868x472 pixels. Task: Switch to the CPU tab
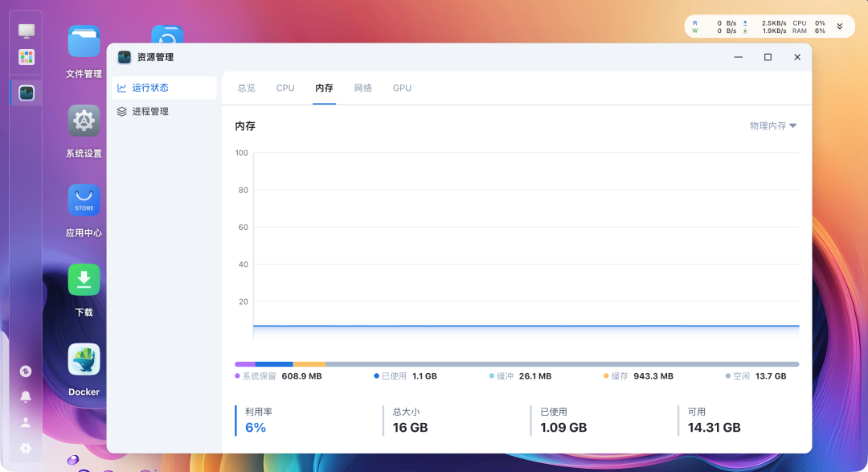coord(285,88)
